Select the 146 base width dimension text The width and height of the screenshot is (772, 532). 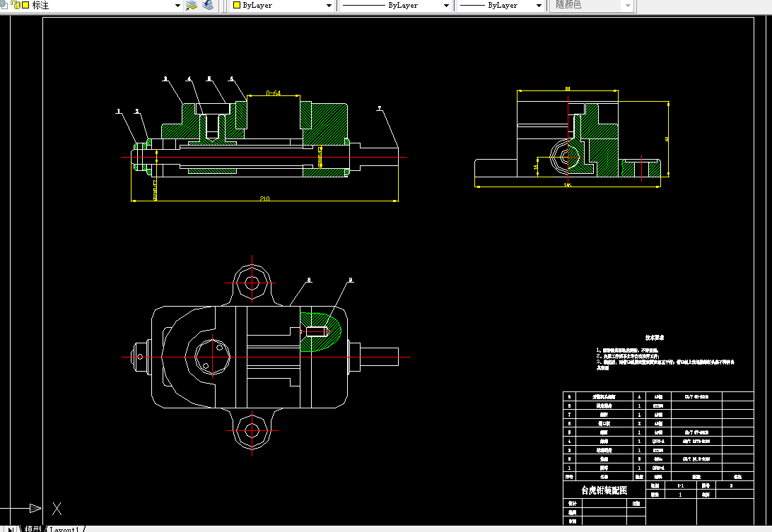click(567, 185)
